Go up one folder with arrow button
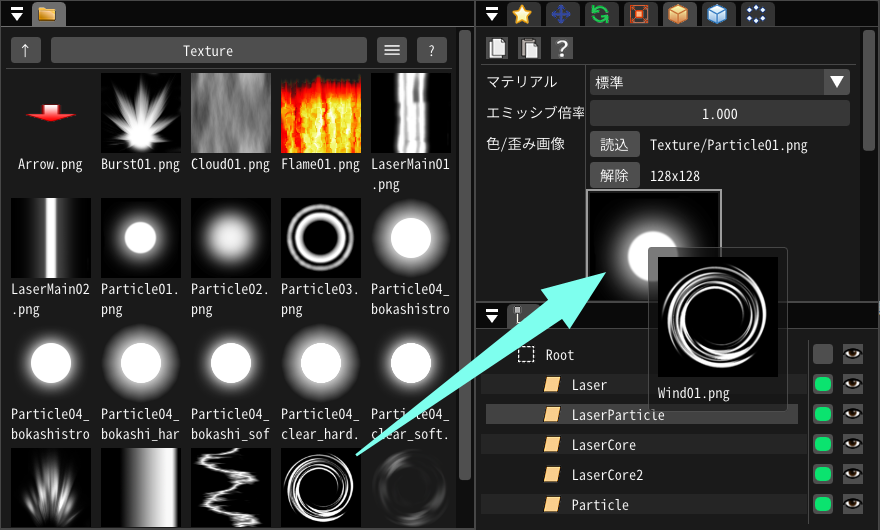The width and height of the screenshot is (880, 530). tap(25, 51)
